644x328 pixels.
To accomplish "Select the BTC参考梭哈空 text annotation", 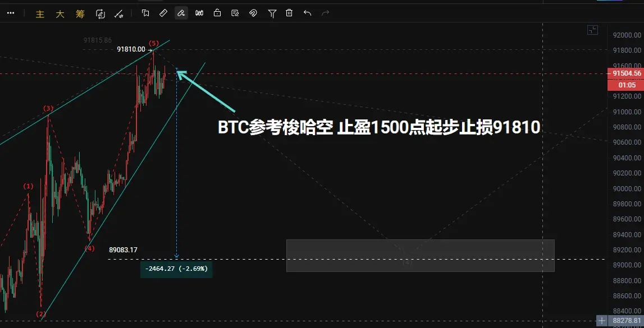I will pos(378,128).
